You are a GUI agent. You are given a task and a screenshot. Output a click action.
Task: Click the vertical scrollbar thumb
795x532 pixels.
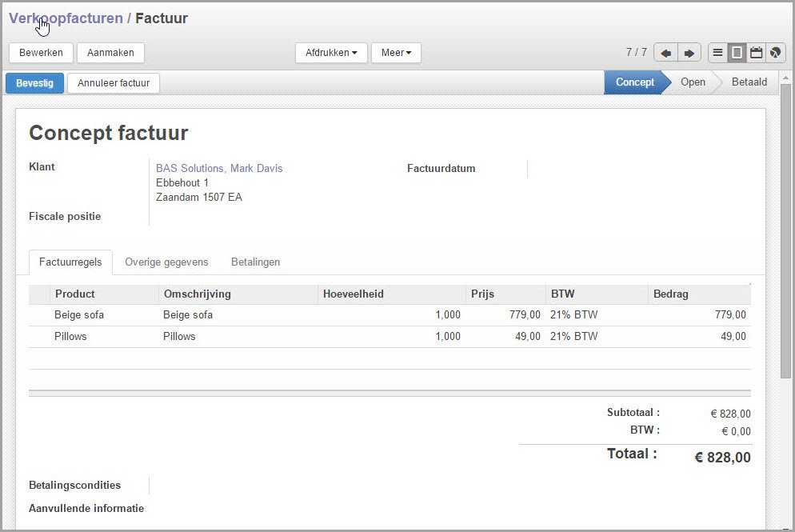pyautogui.click(x=785, y=232)
